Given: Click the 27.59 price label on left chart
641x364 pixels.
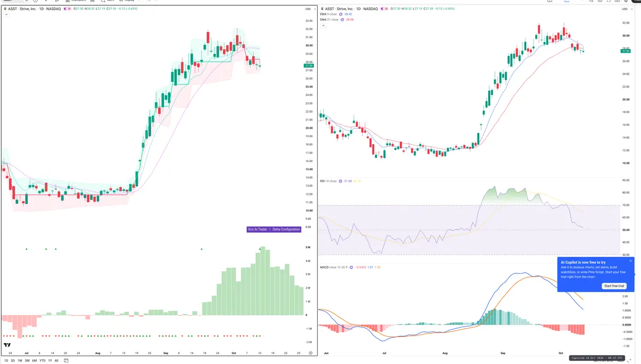Looking at the screenshot, I should click(x=309, y=66).
